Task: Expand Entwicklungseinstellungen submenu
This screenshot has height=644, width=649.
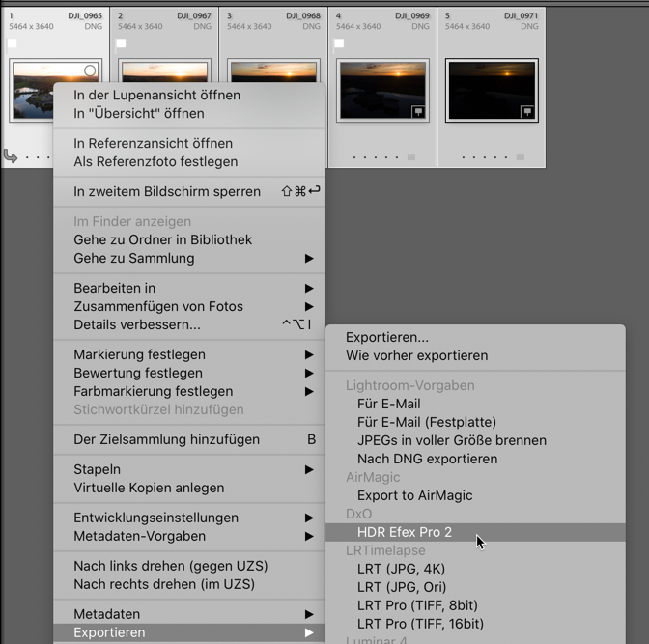Action: pos(189,518)
